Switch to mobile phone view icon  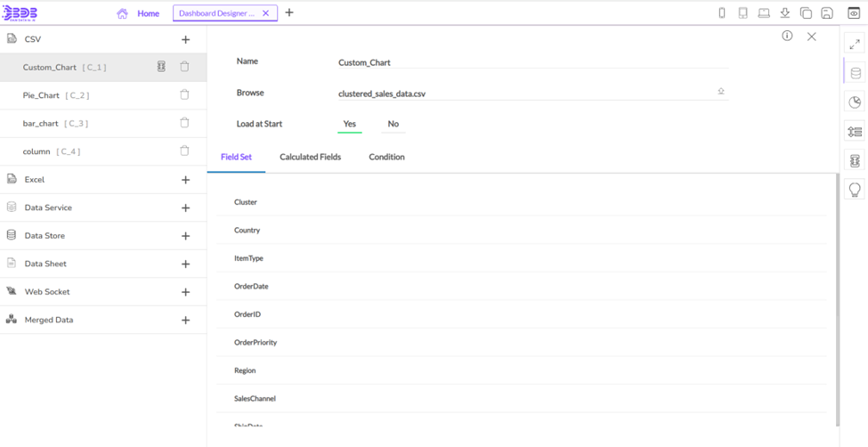722,13
